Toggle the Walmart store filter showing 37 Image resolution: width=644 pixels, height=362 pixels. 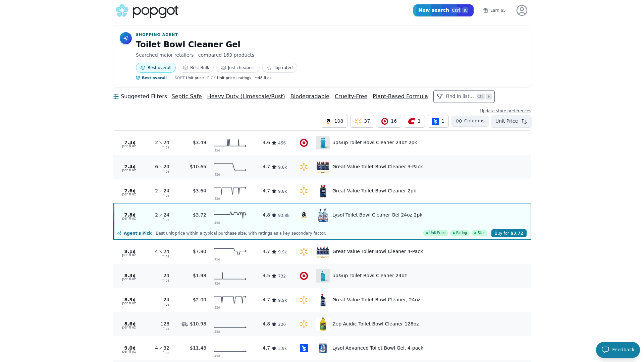coord(362,121)
